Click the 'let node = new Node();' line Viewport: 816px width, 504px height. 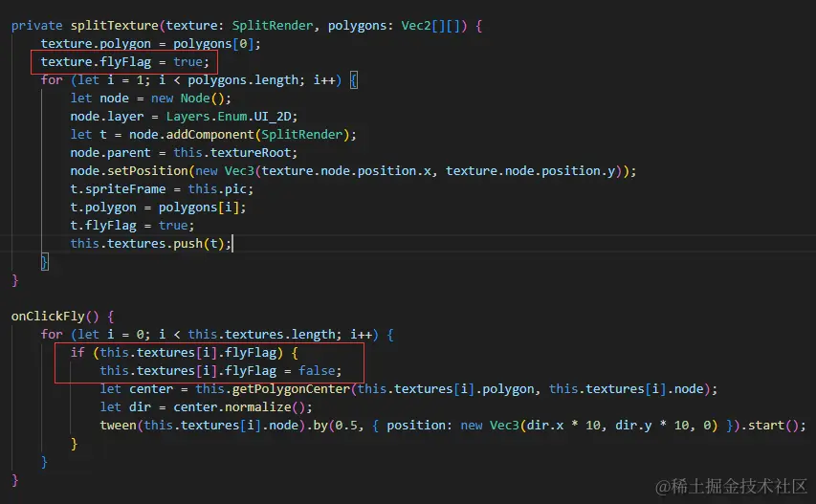click(x=151, y=99)
